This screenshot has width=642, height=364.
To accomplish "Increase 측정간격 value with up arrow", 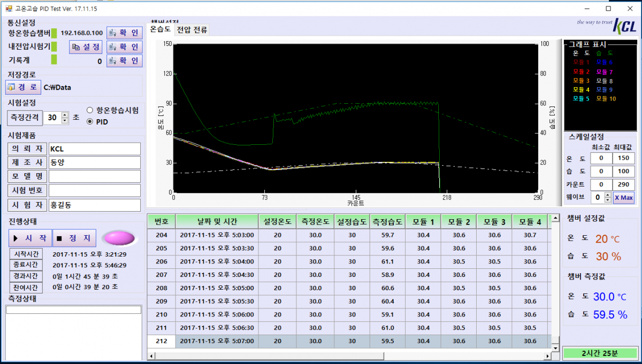I will [x=65, y=115].
